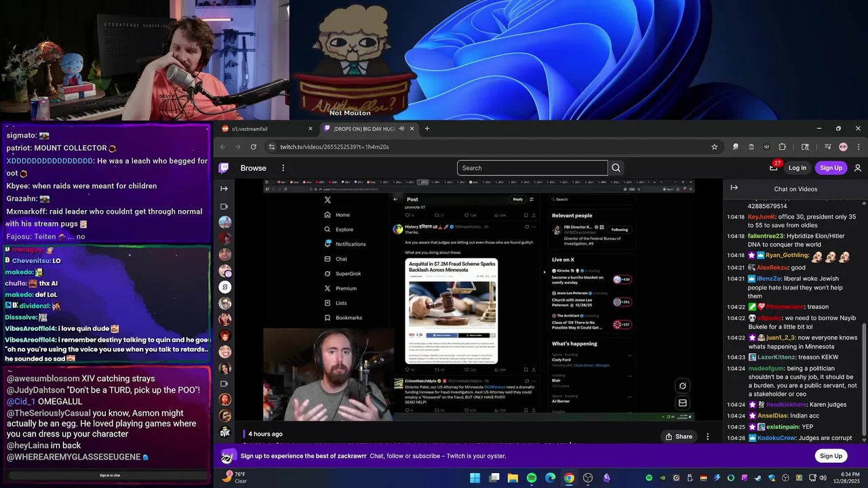Viewport: 868px width, 488px height.
Task: Click the '4 hours ago' video label
Action: (x=265, y=434)
